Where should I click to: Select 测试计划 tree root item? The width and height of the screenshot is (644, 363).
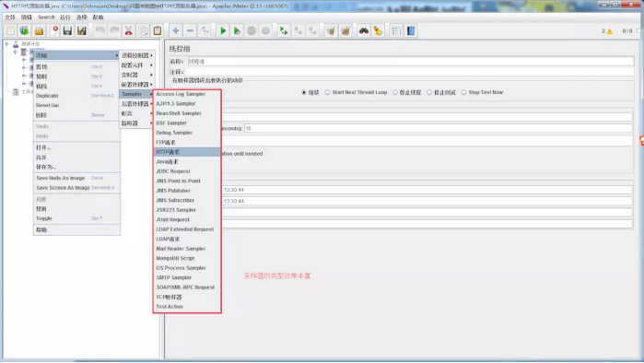[30, 44]
